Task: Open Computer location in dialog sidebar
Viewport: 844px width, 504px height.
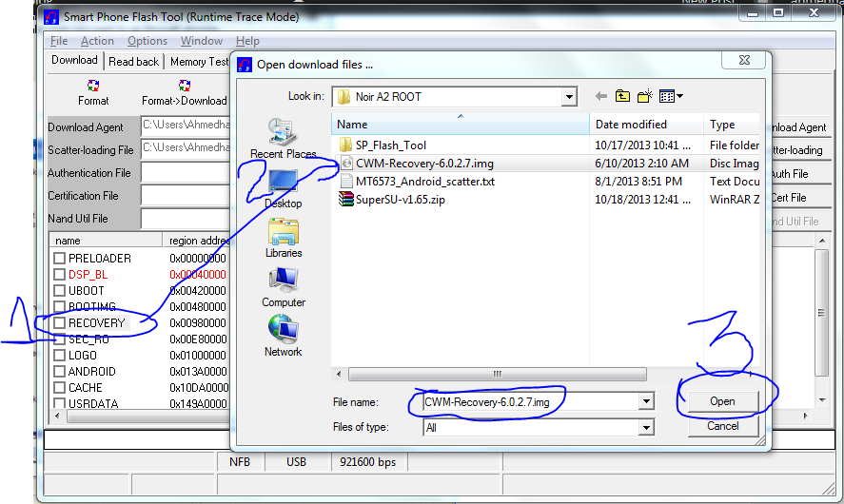Action: click(x=284, y=287)
